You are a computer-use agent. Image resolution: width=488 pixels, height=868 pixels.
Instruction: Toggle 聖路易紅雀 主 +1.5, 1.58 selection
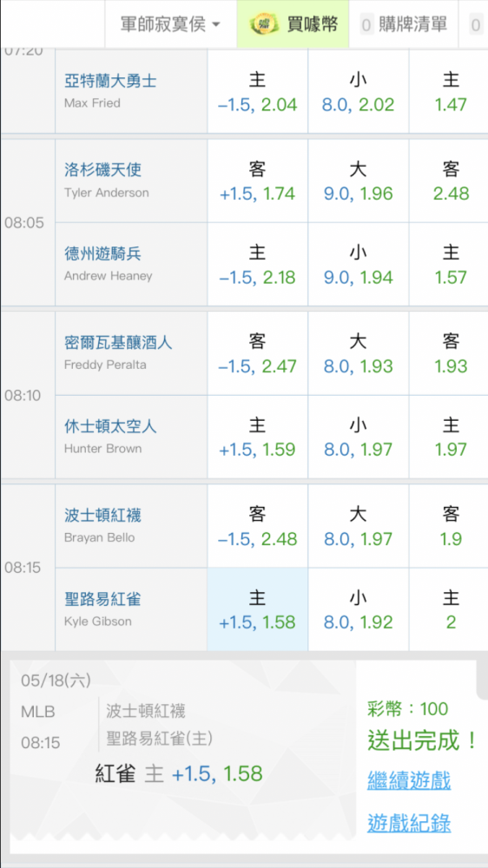tap(258, 609)
